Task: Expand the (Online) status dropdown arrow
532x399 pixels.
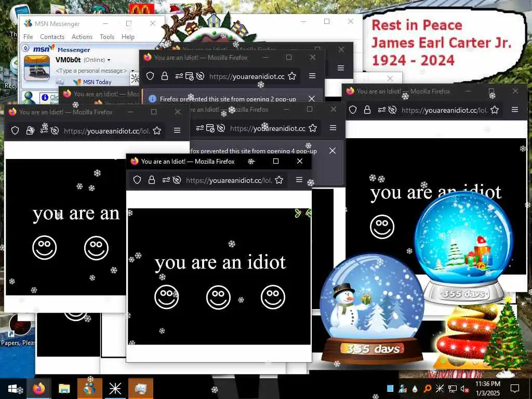Action: [x=109, y=60]
